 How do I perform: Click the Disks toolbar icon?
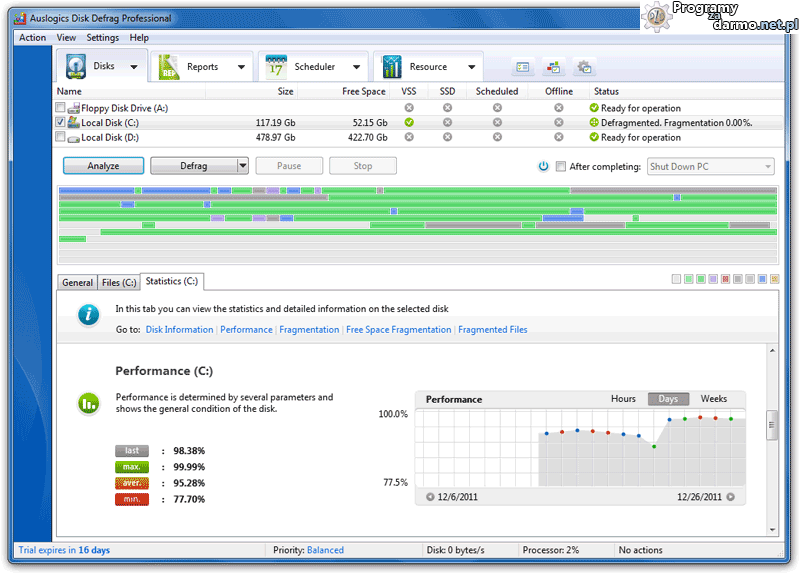(76, 67)
